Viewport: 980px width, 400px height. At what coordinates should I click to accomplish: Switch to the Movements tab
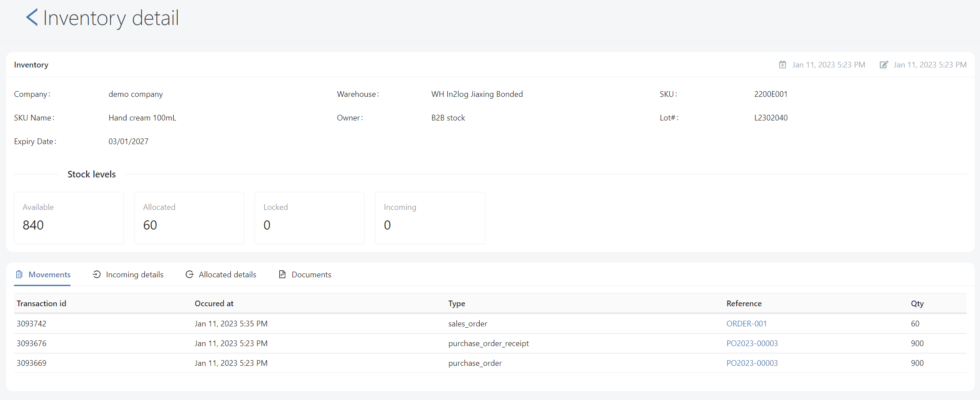tap(49, 275)
